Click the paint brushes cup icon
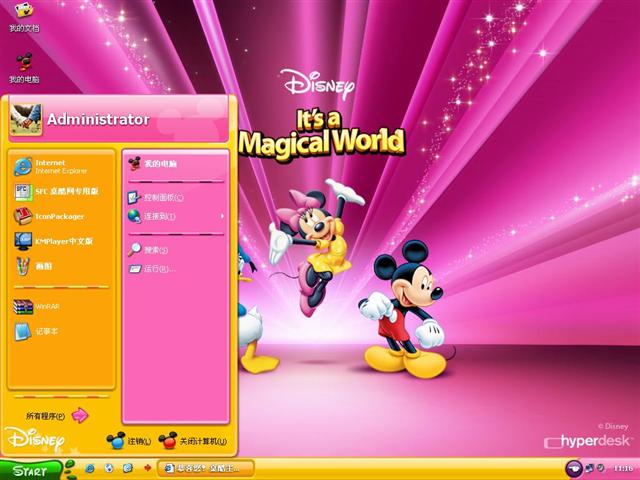The height and width of the screenshot is (480, 640). [x=23, y=267]
